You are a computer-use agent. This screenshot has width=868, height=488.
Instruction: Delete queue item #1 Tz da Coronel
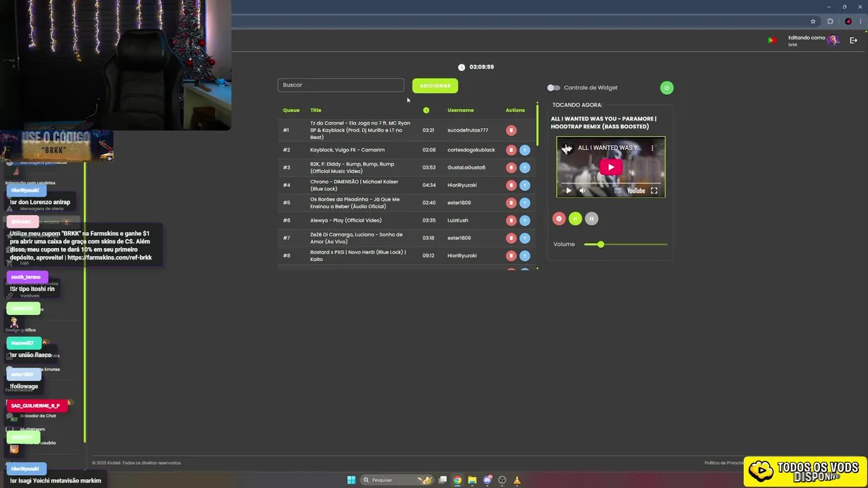[x=511, y=130]
